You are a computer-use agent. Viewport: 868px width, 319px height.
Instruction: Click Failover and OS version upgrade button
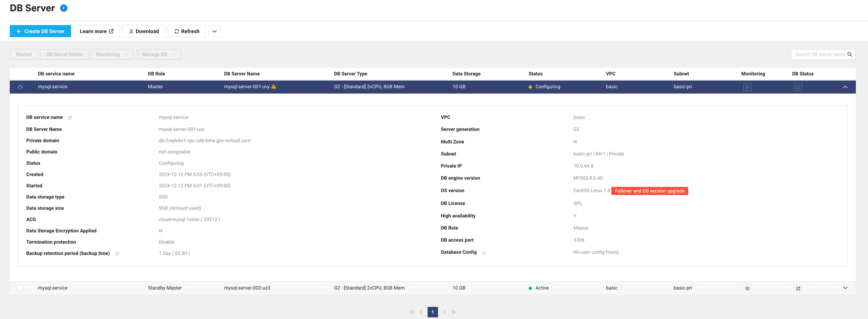click(650, 191)
